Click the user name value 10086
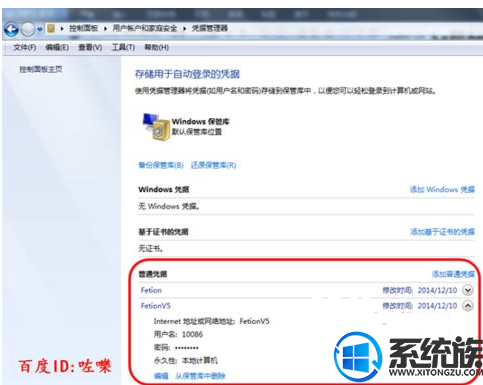 [x=192, y=334]
